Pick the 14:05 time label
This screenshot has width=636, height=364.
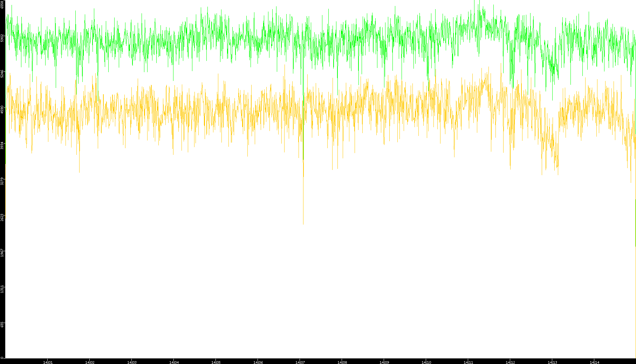[x=216, y=362]
